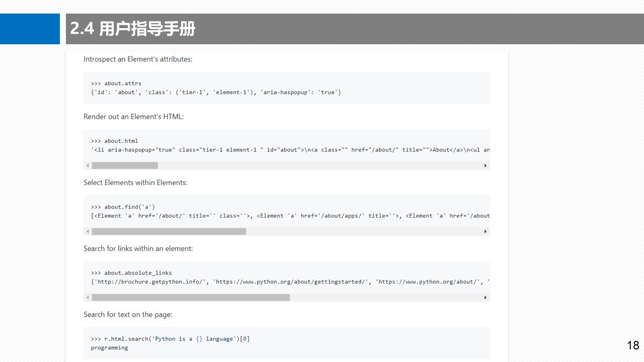Click heading 'Search for links within an element:'
This screenshot has width=644, height=362.
pos(138,248)
